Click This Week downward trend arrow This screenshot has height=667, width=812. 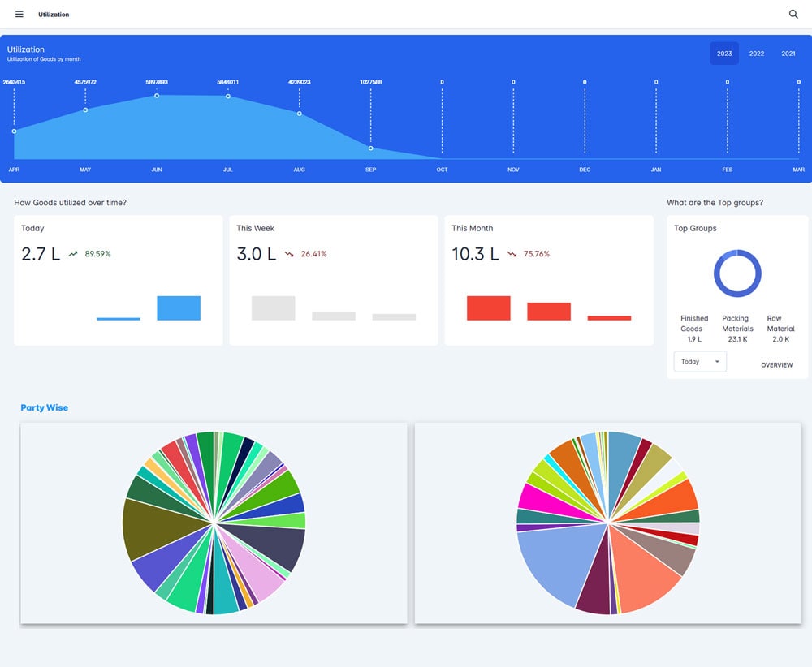[x=289, y=254]
